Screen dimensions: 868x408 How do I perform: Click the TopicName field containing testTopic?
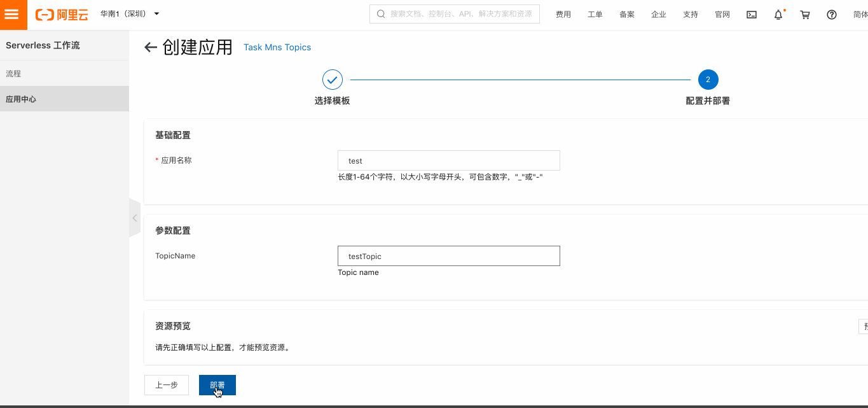[448, 255]
